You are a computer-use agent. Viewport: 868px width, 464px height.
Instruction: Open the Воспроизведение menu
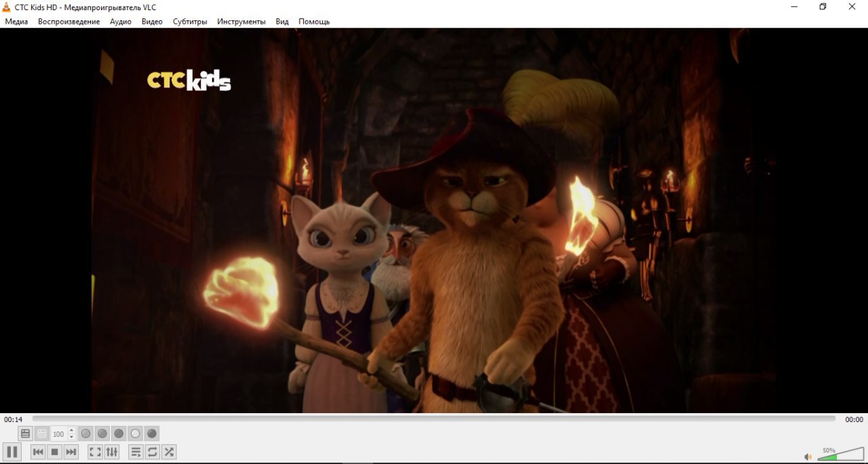coord(68,22)
